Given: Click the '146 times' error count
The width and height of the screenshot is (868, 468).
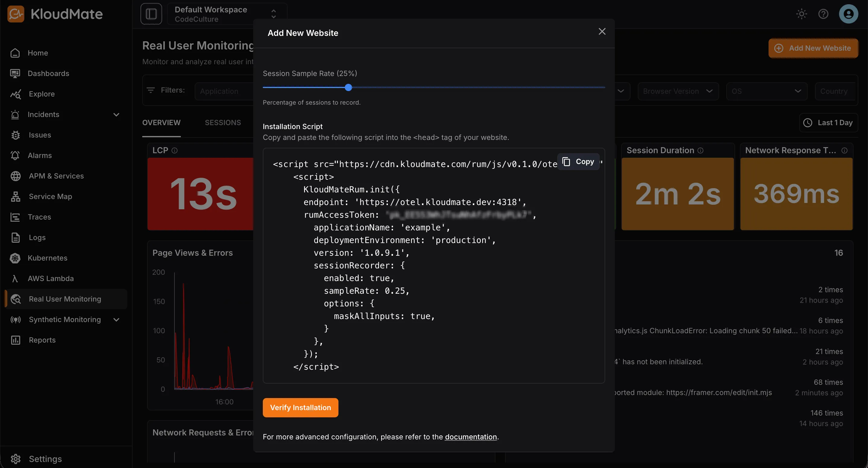Looking at the screenshot, I should [826, 413].
